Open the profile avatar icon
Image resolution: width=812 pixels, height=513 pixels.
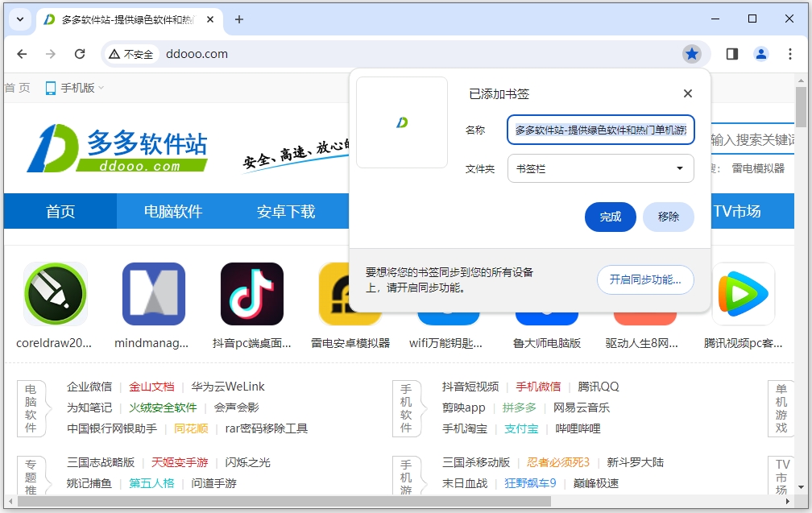[760, 54]
